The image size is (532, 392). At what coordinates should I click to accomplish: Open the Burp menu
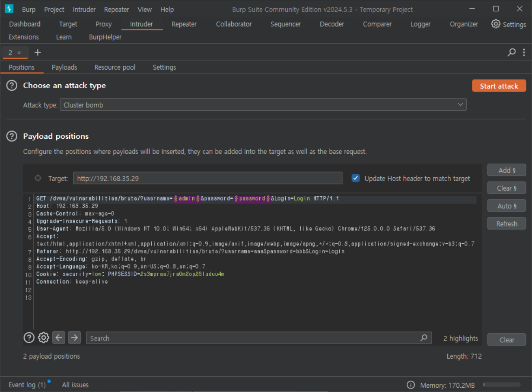(29, 9)
